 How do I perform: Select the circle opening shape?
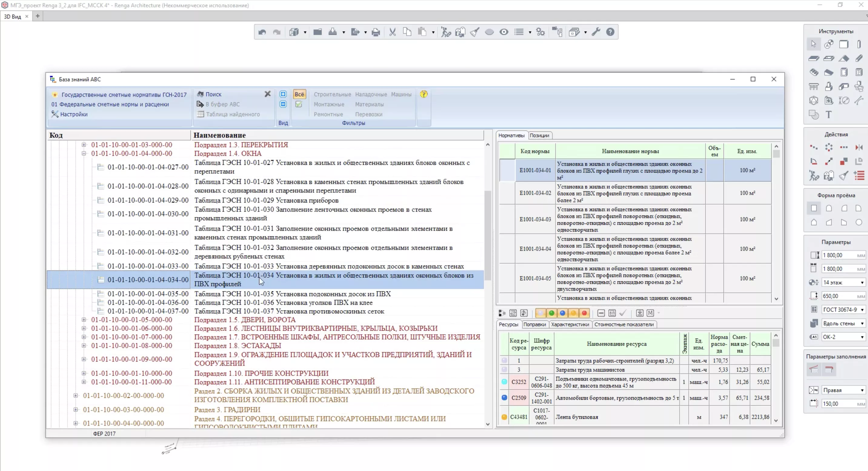coord(859,222)
